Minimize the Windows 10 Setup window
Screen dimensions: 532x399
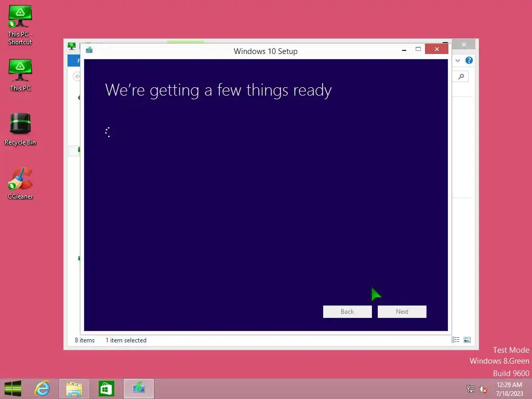click(404, 49)
